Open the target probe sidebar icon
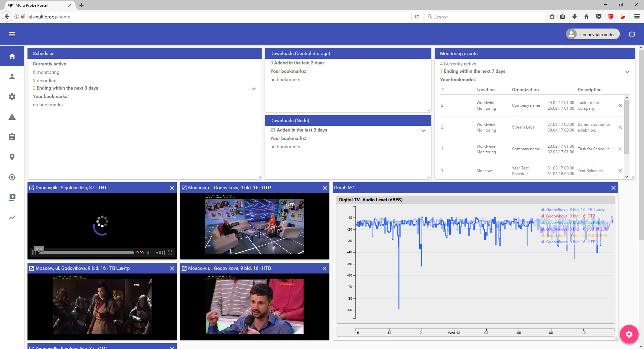The height and width of the screenshot is (349, 644). point(12,177)
